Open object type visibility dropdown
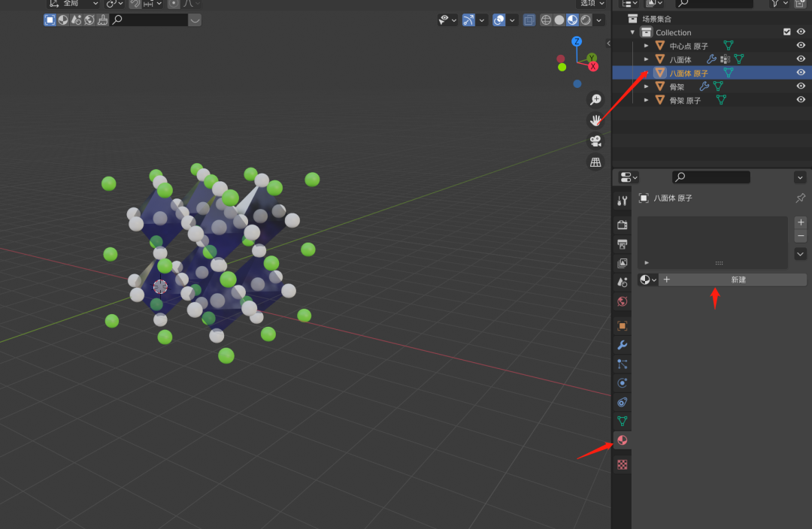The image size is (812, 529). click(x=447, y=20)
